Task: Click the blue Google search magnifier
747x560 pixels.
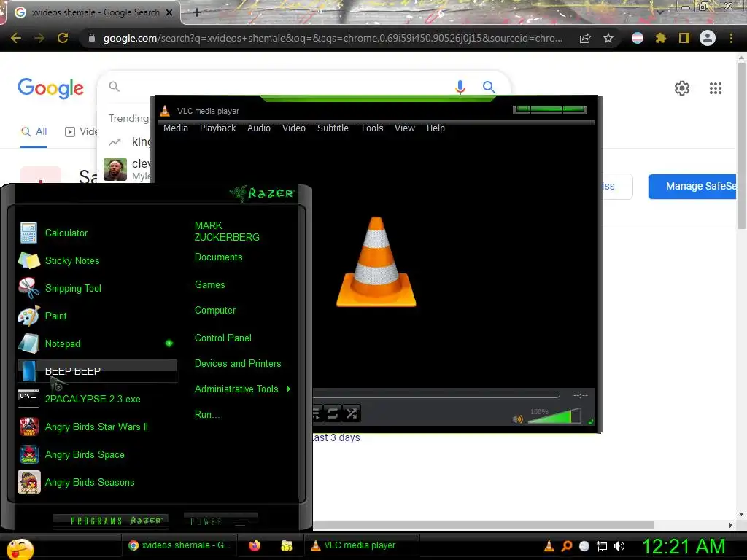Action: 489,87
